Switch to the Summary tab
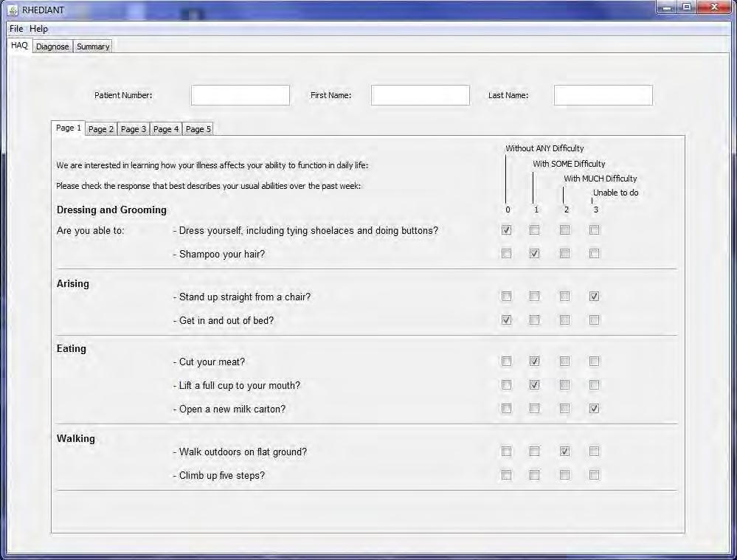Screen dimensions: 737x560 [93, 46]
